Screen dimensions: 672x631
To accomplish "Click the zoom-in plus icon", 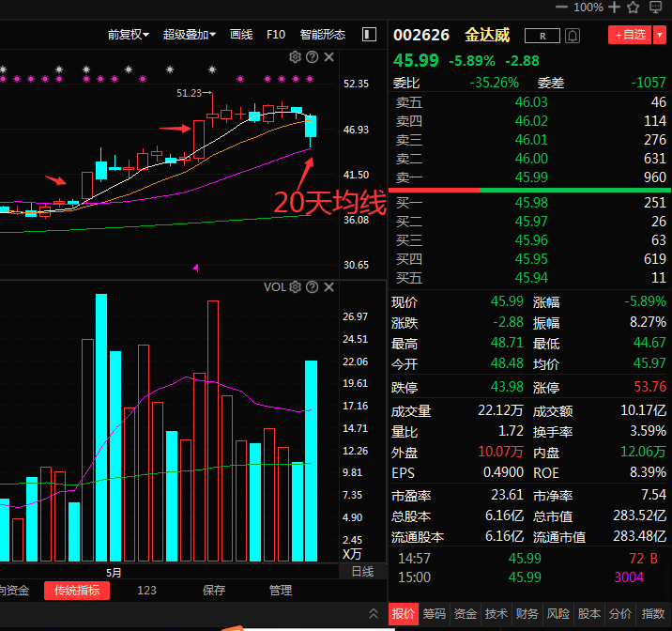I will click(615, 8).
